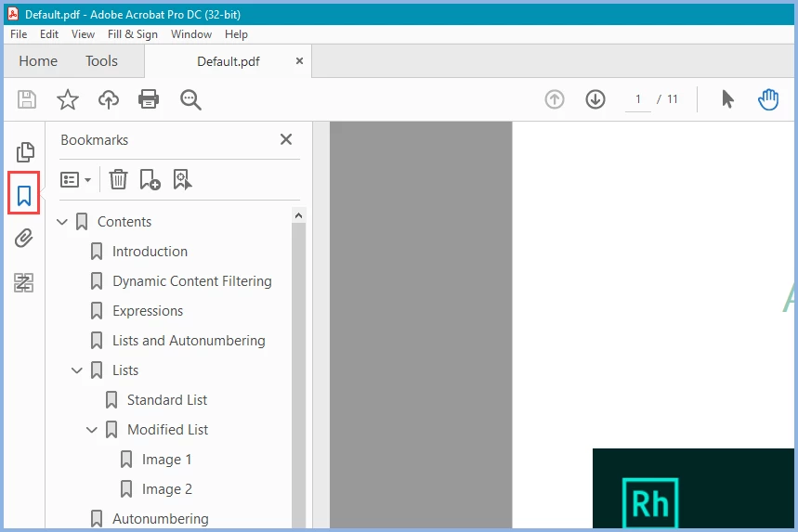Open the Fill & Sign menu
This screenshot has width=798, height=532.
[133, 34]
